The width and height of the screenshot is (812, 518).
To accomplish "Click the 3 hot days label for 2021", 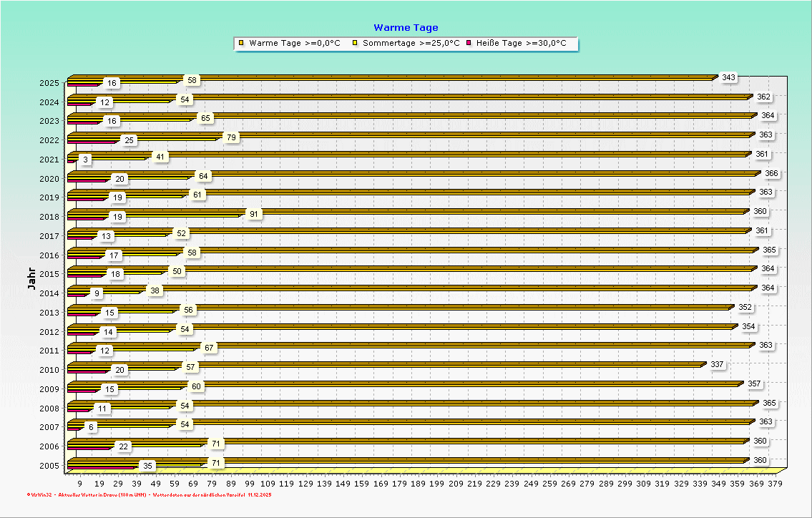I will (85, 160).
